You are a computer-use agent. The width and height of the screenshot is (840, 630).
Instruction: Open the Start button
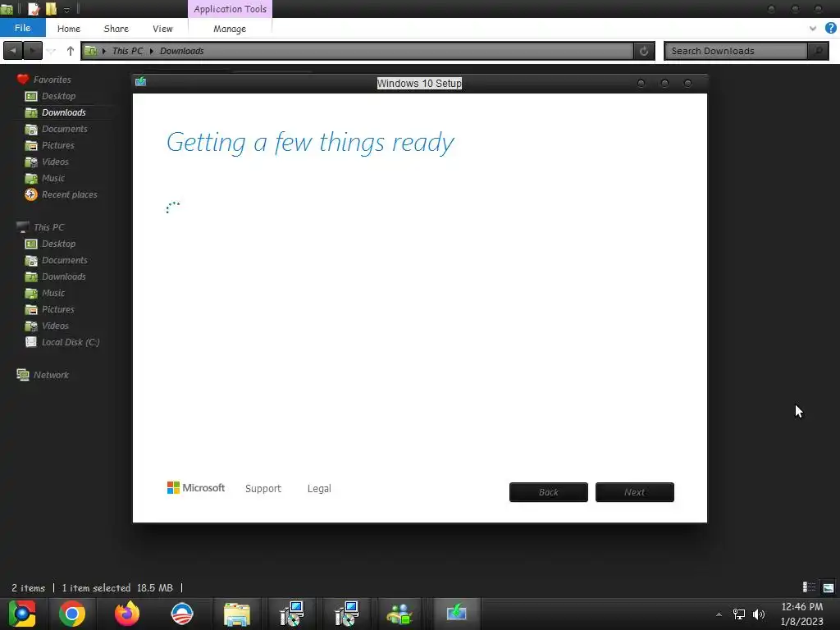[21, 614]
